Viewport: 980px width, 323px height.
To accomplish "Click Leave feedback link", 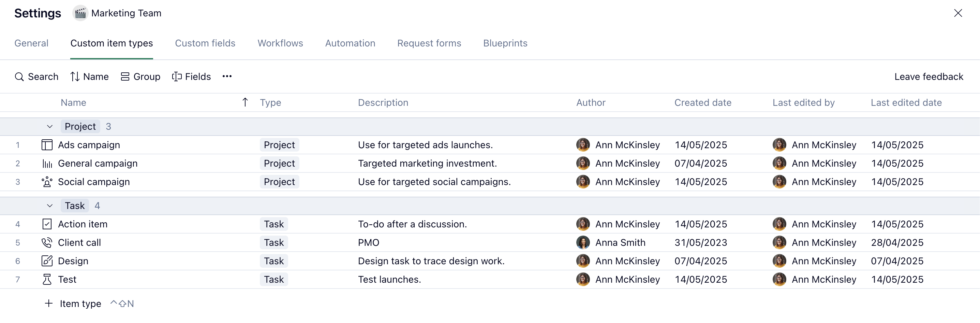I will tap(928, 76).
